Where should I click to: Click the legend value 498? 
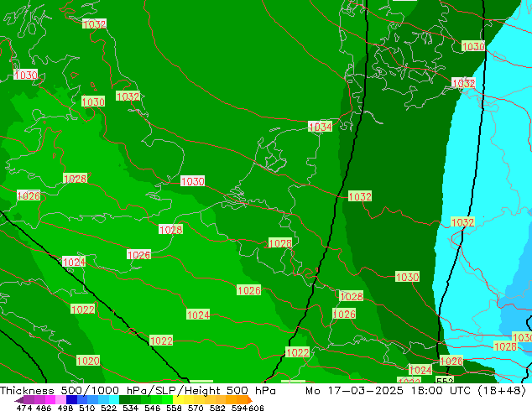pos(65,408)
